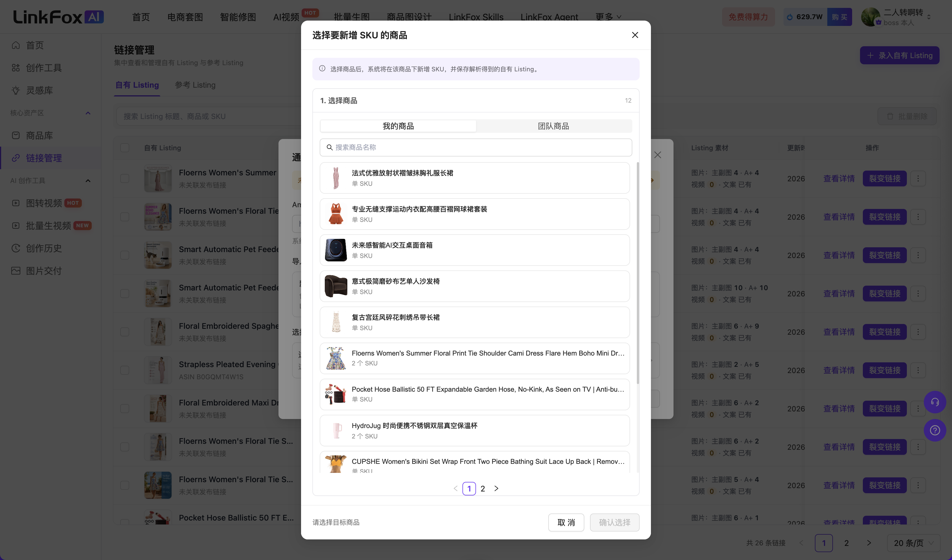Check the first Smart Automatic Pet Feeder checkbox
This screenshot has width=952, height=560.
[125, 255]
